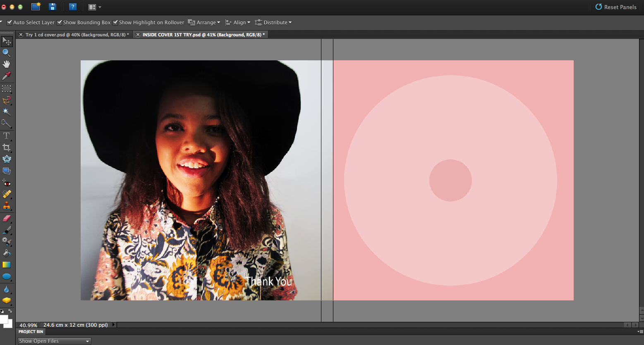The width and height of the screenshot is (644, 345).
Task: Select the Gradient tool
Action: pyautogui.click(x=7, y=265)
